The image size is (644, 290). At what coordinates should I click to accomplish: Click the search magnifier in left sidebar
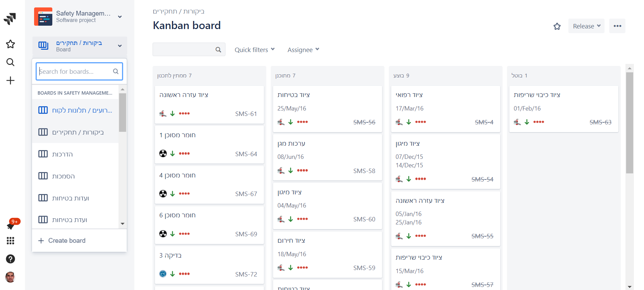coord(10,62)
